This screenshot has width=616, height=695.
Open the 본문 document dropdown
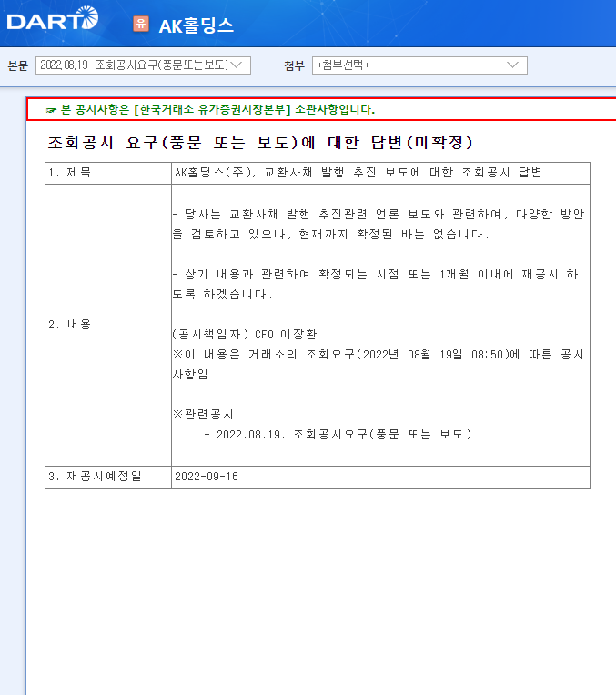pos(143,65)
